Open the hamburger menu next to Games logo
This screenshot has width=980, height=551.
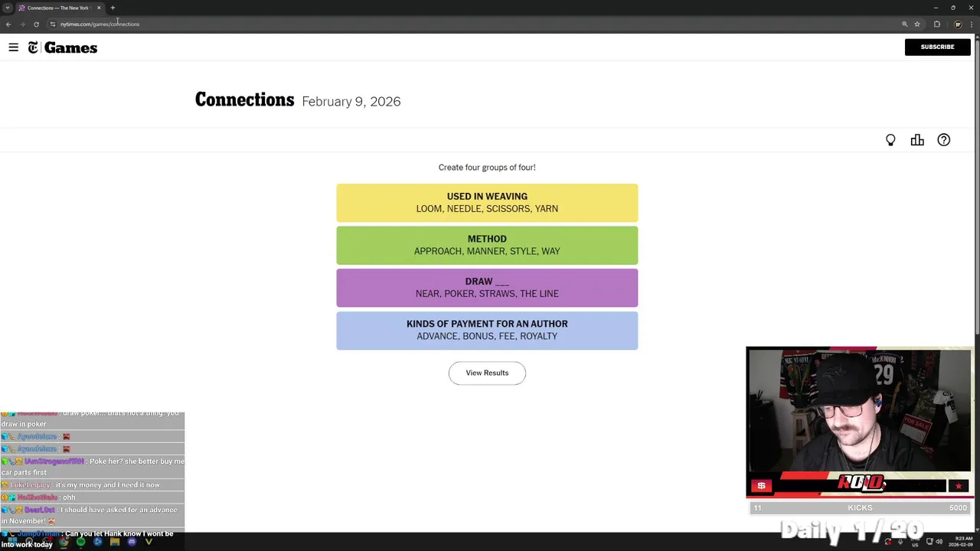[x=13, y=47]
